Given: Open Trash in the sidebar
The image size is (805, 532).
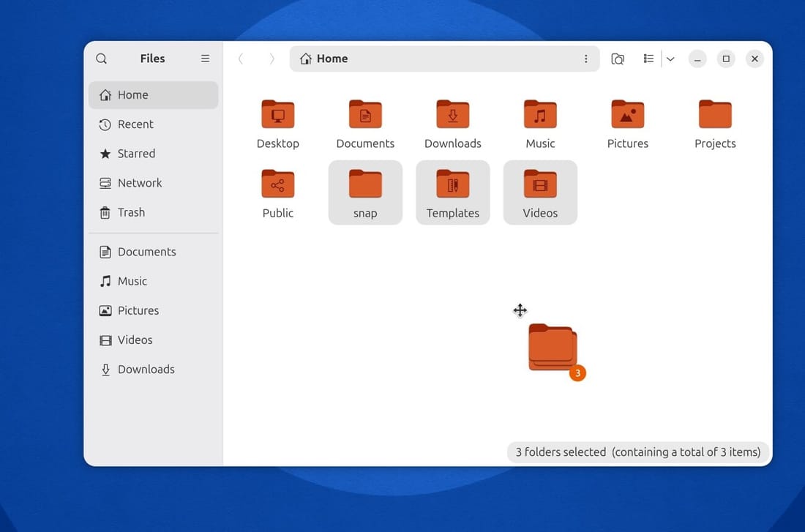Looking at the screenshot, I should point(153,212).
